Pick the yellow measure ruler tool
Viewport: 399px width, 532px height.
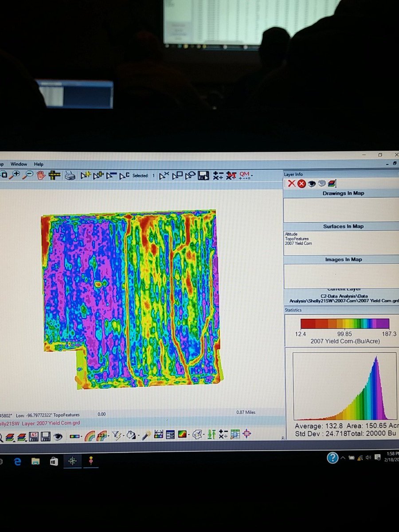pos(55,175)
